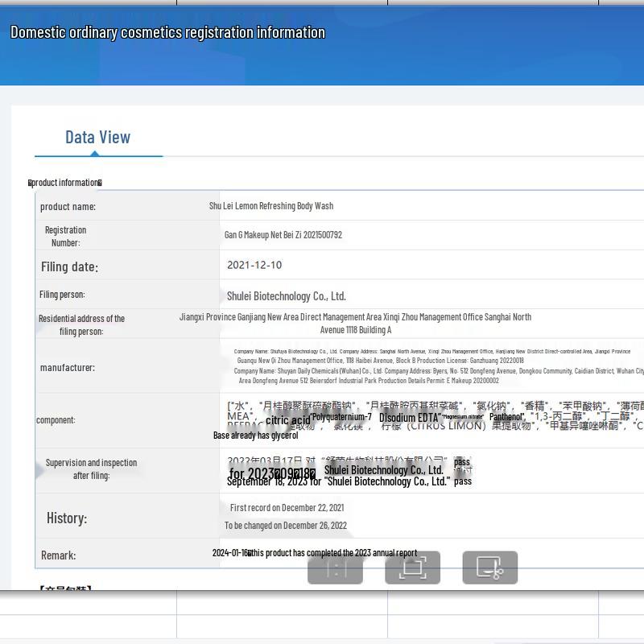Switch to the Data View tab
Screen dimensions: 644x644
pos(97,138)
